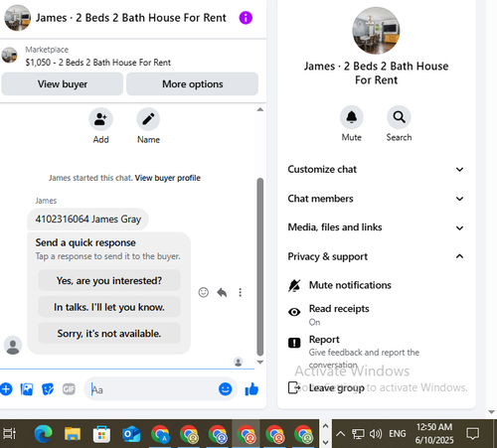
Task: Click James sender avatar beside message
Action: pyautogui.click(x=13, y=345)
